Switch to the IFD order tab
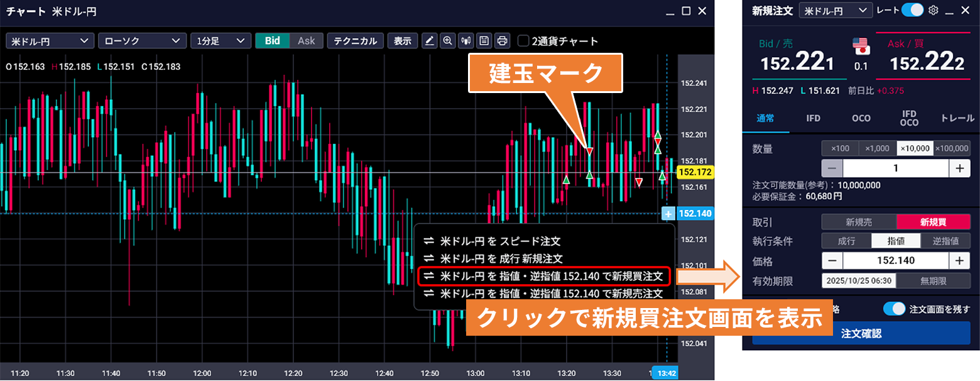The height and width of the screenshot is (381, 980). pos(813,118)
